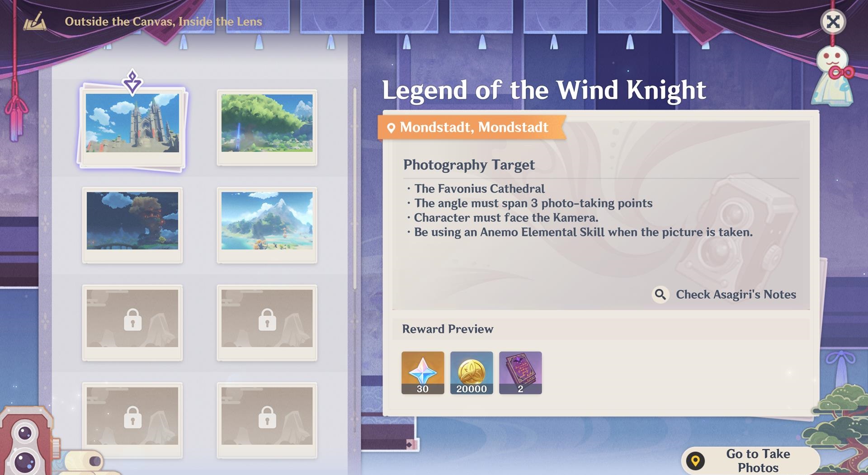The image size is (868, 475).
Task: Click the location pin in Mondstadt banner
Action: (x=391, y=128)
